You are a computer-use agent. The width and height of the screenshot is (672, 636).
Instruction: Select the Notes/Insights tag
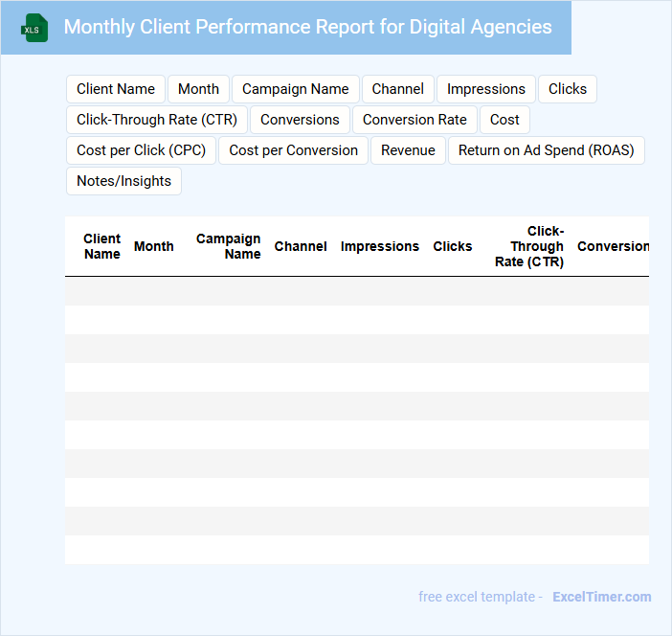pos(123,181)
